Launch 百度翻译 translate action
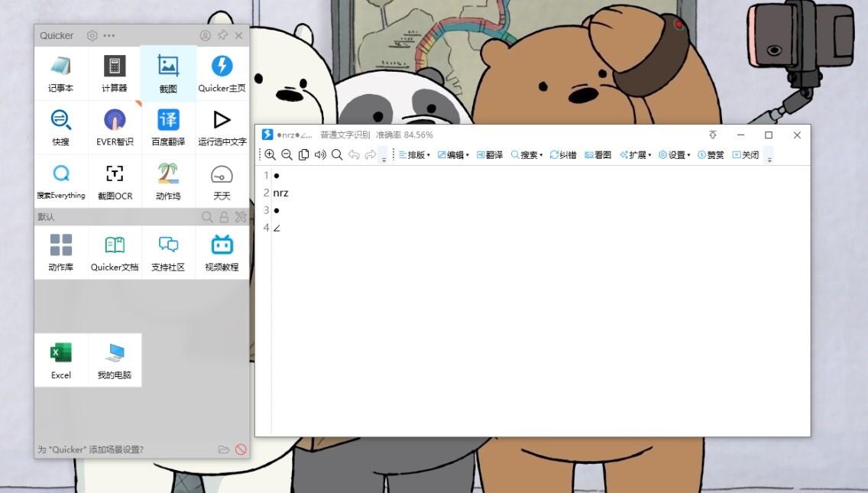This screenshot has height=493, width=868. click(x=168, y=128)
